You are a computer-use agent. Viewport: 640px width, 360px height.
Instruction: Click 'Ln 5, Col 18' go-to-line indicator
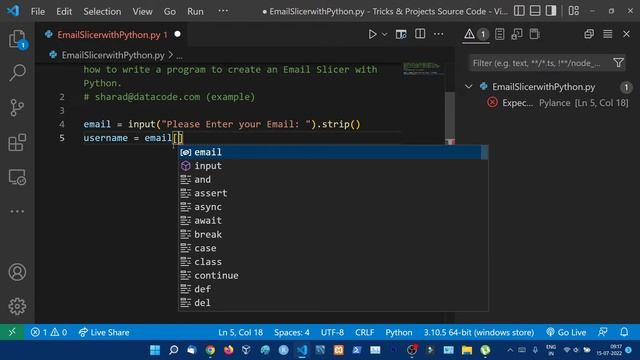coord(240,332)
